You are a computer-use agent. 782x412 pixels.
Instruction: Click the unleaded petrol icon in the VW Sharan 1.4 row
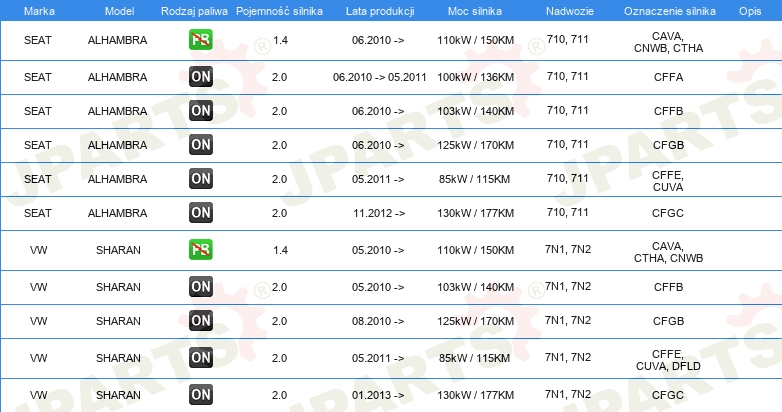[200, 249]
